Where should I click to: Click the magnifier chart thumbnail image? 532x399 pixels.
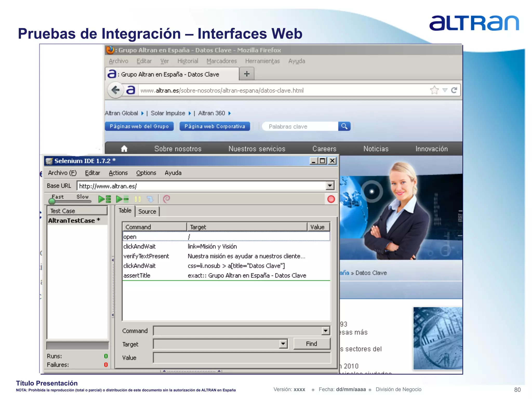pos(438,338)
